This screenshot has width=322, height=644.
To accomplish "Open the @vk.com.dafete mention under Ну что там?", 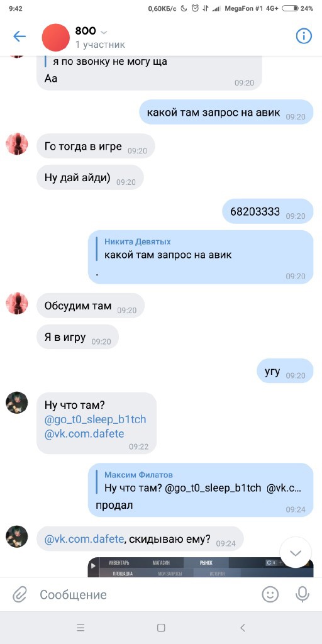I will point(84,434).
